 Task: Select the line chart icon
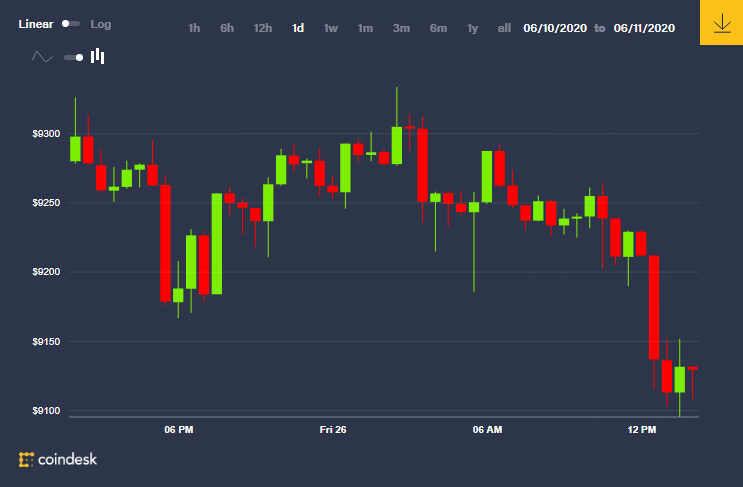click(42, 57)
